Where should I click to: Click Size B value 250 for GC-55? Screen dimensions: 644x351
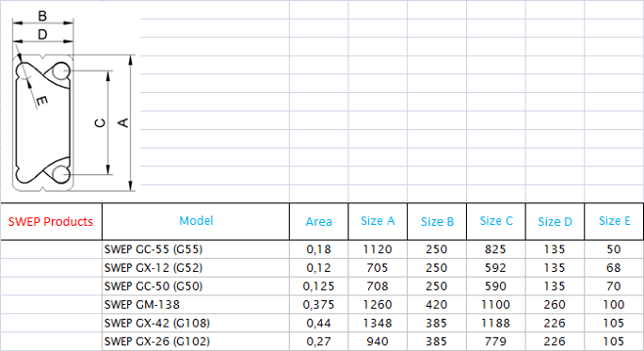pos(437,249)
